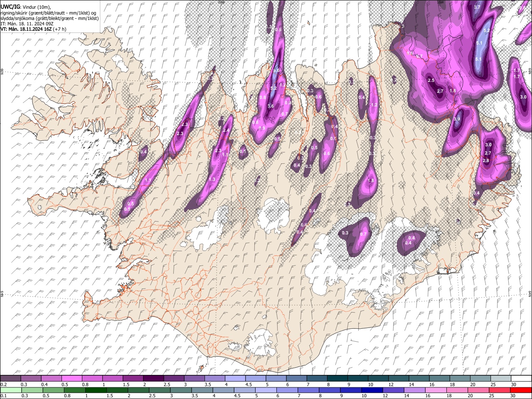Click the '0.1' label under the rain legend
The height and width of the screenshot is (399, 532).
coord(4,396)
